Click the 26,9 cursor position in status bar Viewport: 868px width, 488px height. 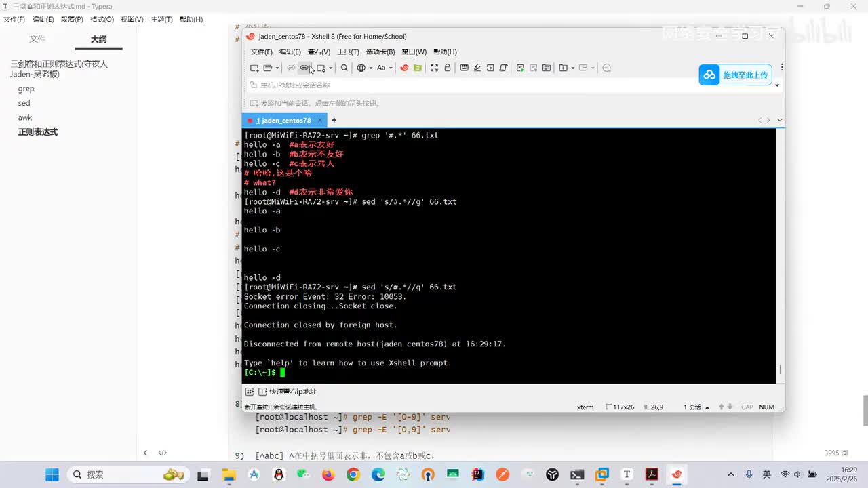pos(657,407)
